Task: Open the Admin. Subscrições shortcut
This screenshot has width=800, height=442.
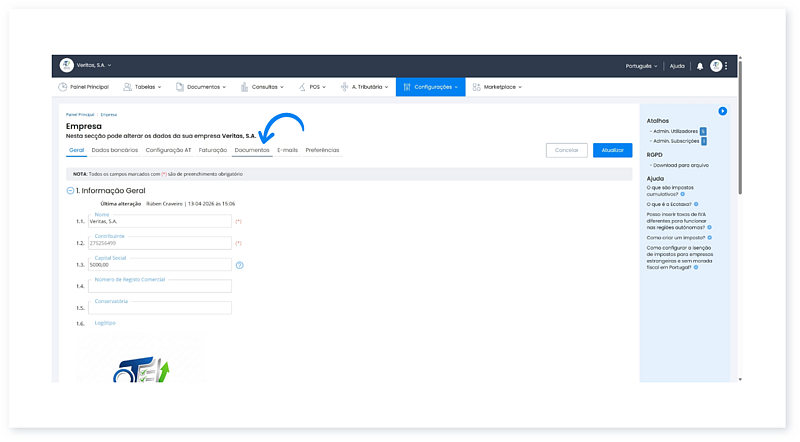Action: coord(676,141)
